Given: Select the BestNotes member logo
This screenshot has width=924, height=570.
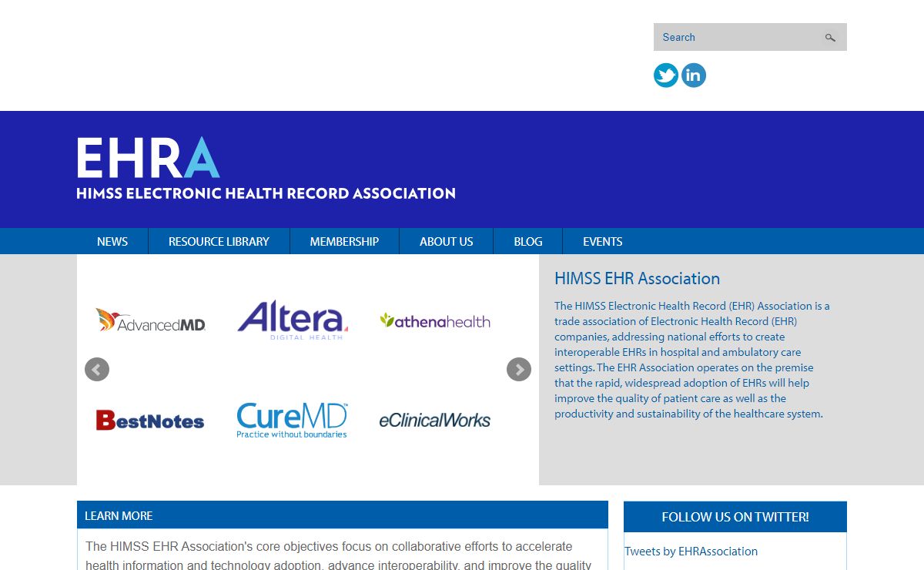Looking at the screenshot, I should tap(150, 420).
